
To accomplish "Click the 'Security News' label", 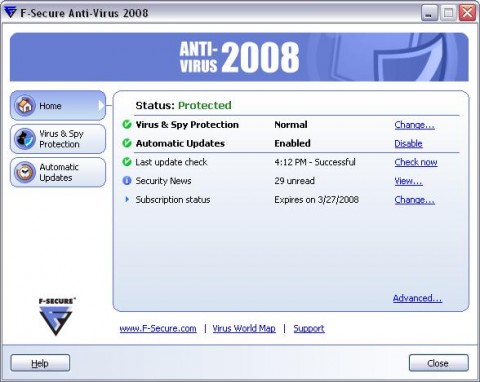I will 163,181.
